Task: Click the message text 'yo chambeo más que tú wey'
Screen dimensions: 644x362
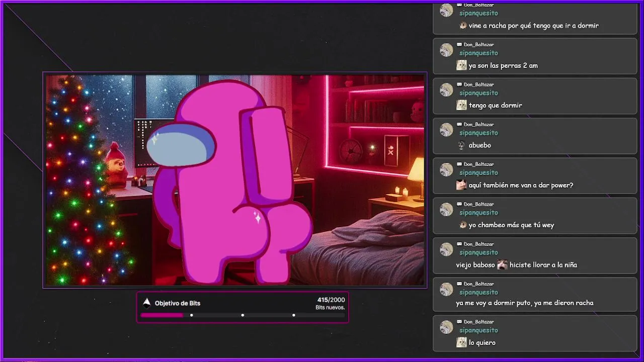Action: (511, 225)
